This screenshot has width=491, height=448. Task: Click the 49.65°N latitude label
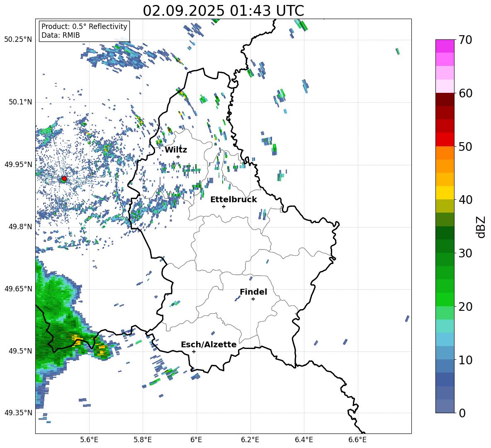tap(18, 289)
